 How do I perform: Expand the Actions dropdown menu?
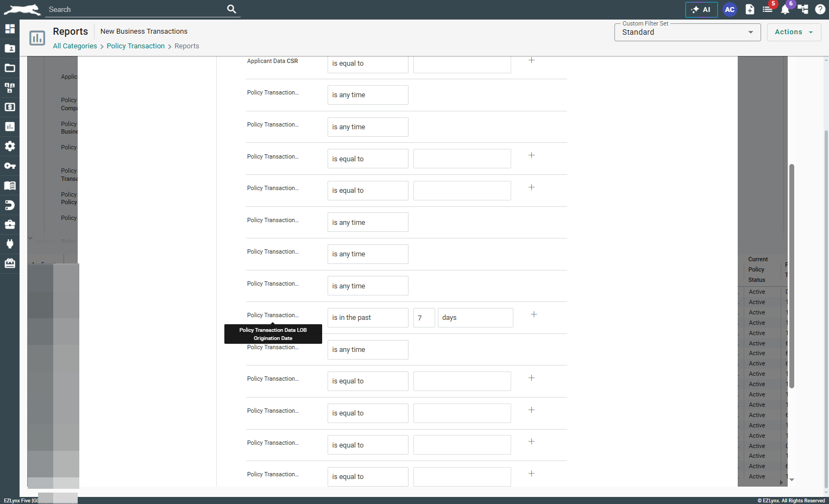tap(794, 32)
